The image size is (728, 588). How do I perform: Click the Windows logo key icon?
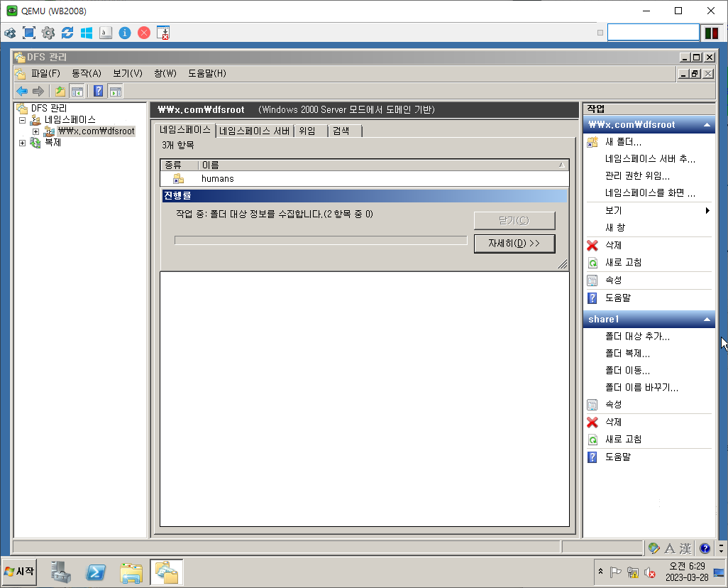pos(87,33)
